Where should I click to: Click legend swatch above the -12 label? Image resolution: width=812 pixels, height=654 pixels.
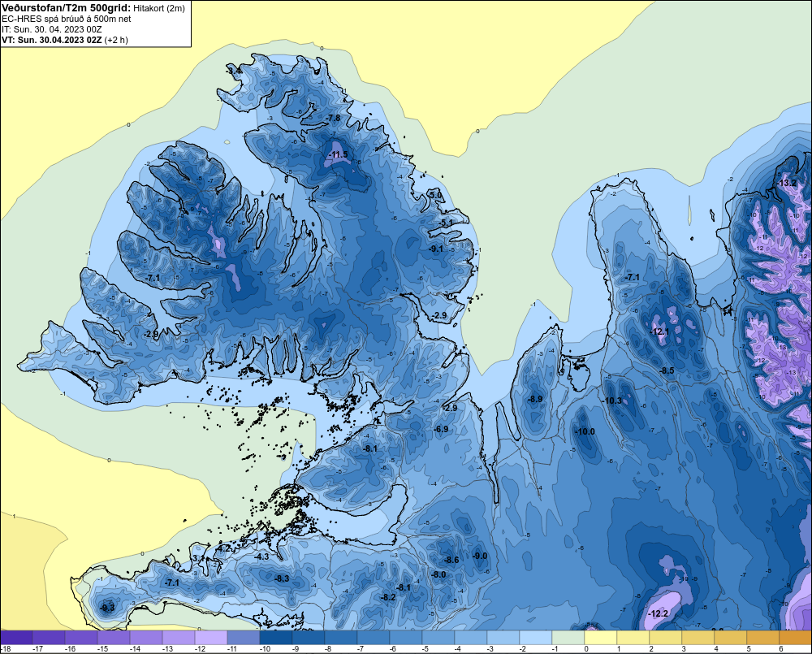[211, 638]
